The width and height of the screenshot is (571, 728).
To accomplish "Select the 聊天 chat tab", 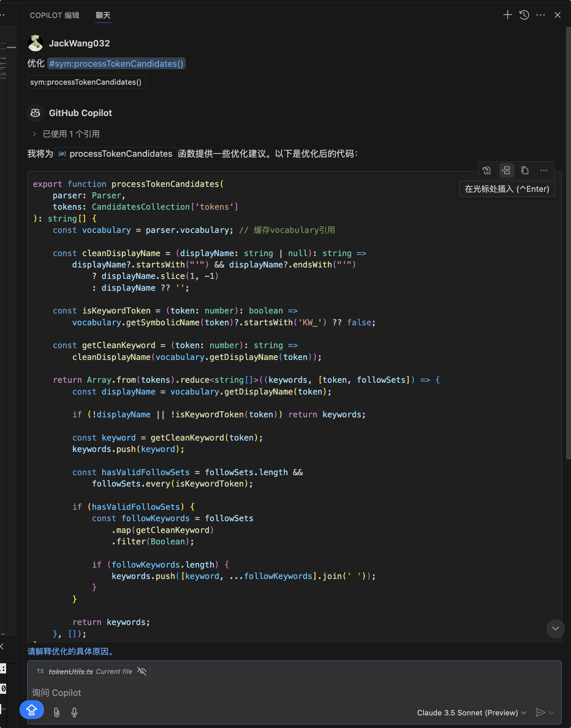I will (103, 15).
